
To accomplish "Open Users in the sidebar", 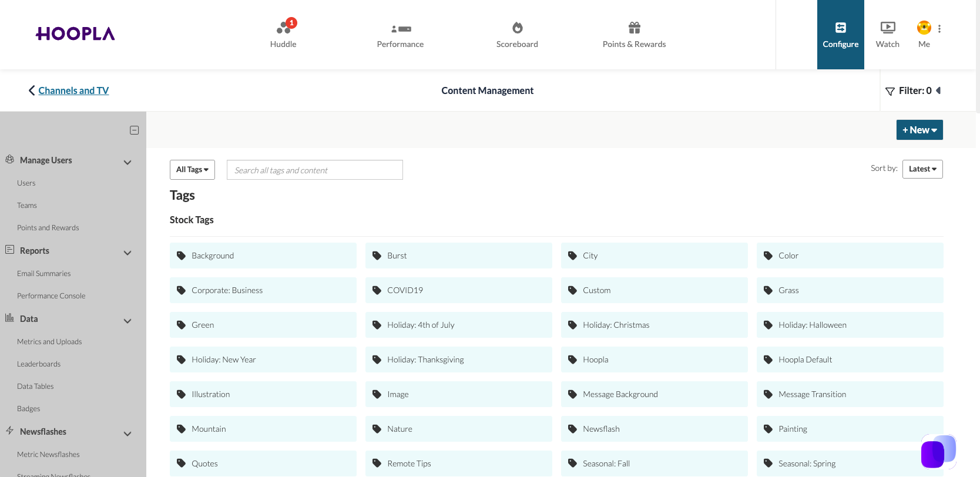I will tap(26, 183).
